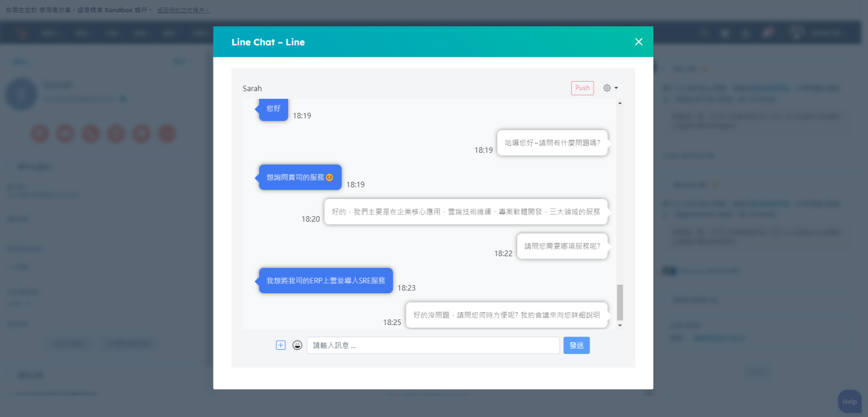
Task: Follow the 返回我的正式帳戶 link at top
Action: tap(183, 10)
